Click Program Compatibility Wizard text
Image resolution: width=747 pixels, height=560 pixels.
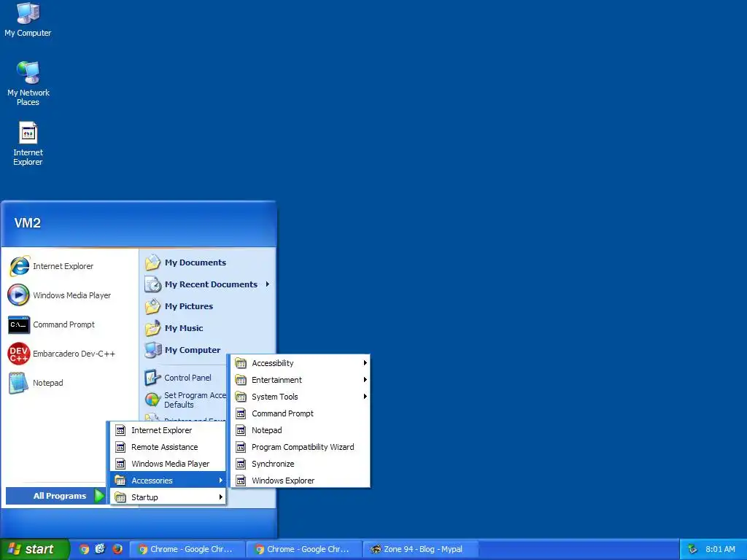[303, 447]
